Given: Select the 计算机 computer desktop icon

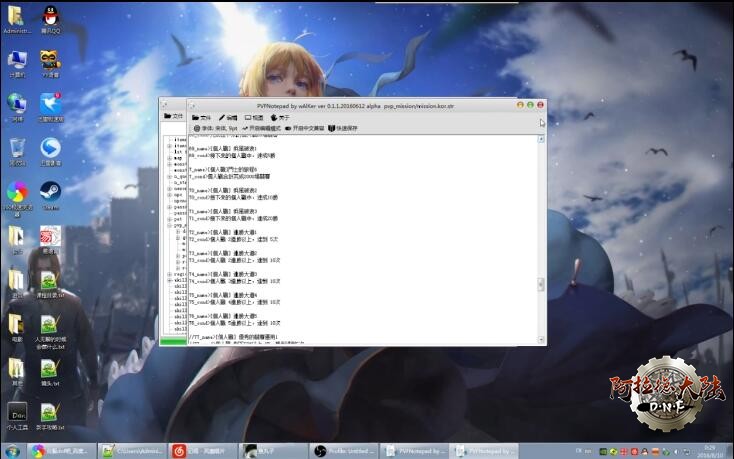Looking at the screenshot, I should pyautogui.click(x=17, y=64).
